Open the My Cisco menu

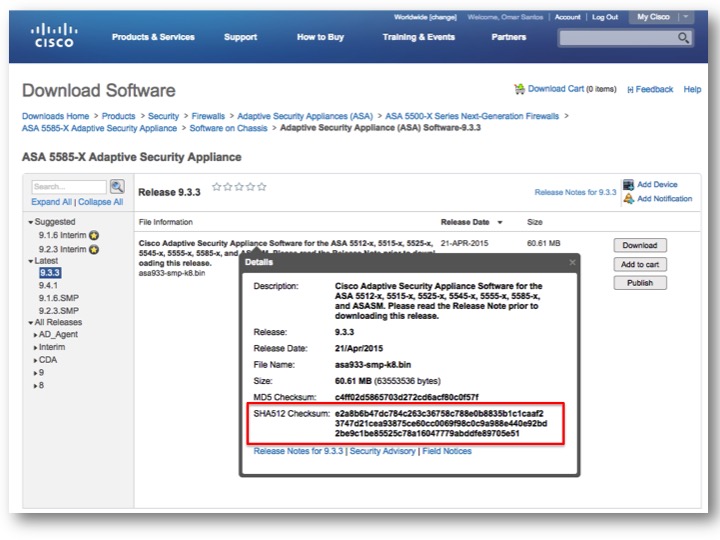tap(653, 17)
